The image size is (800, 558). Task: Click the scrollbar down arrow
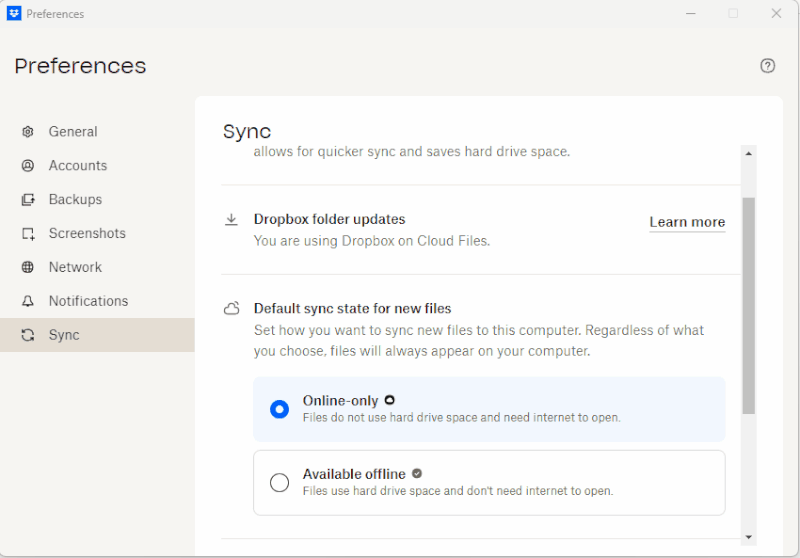tap(748, 537)
